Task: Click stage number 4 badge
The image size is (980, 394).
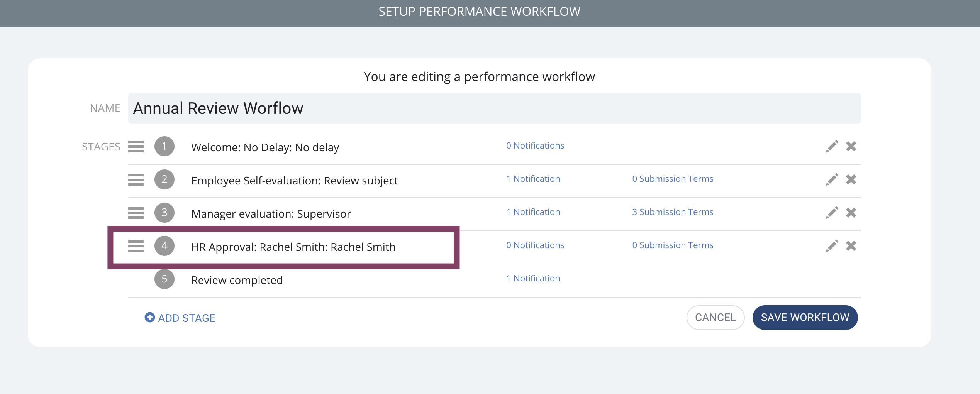Action: 164,246
